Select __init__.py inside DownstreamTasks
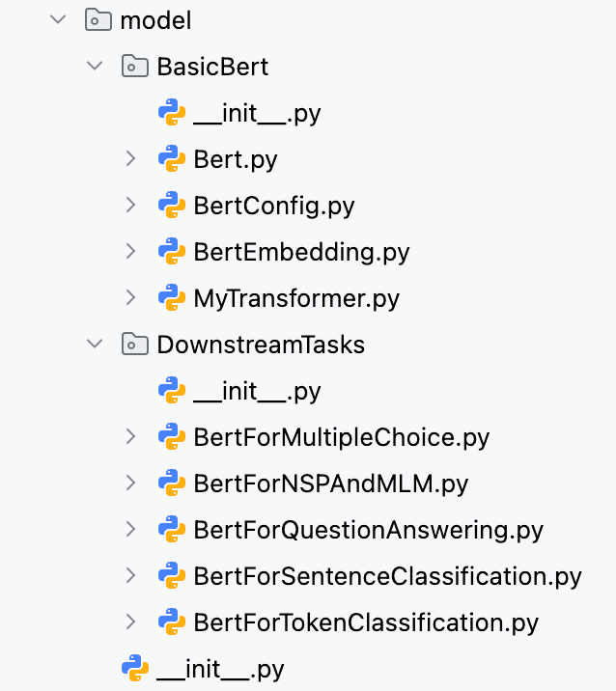 coord(257,391)
